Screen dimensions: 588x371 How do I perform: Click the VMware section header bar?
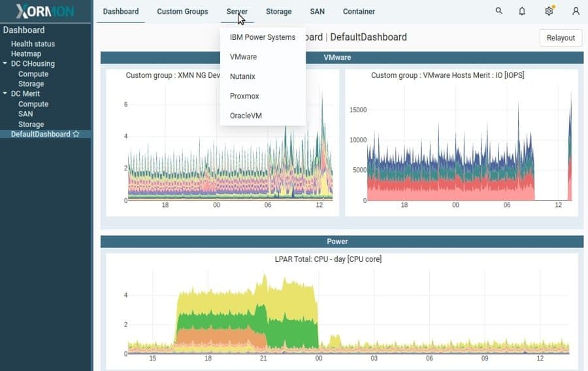[x=342, y=57]
